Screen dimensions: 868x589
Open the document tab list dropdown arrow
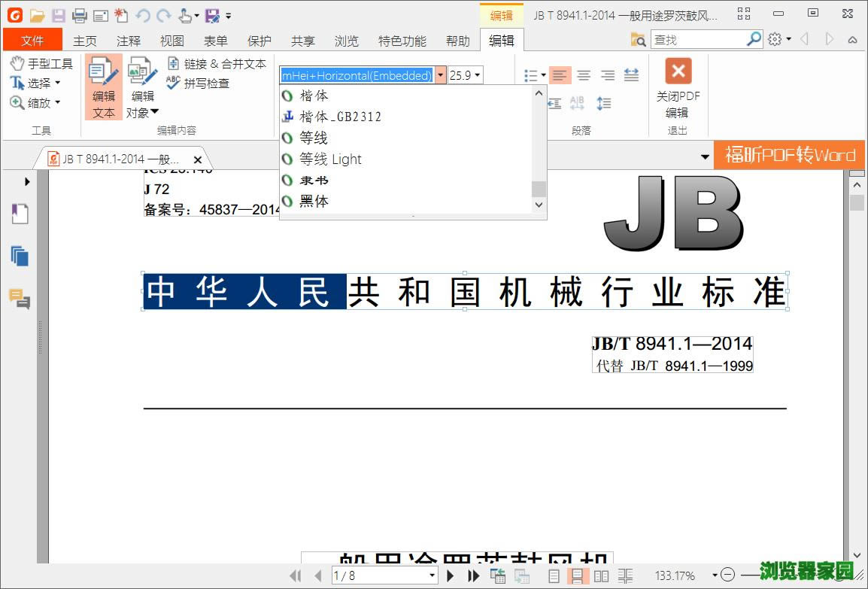coord(705,156)
